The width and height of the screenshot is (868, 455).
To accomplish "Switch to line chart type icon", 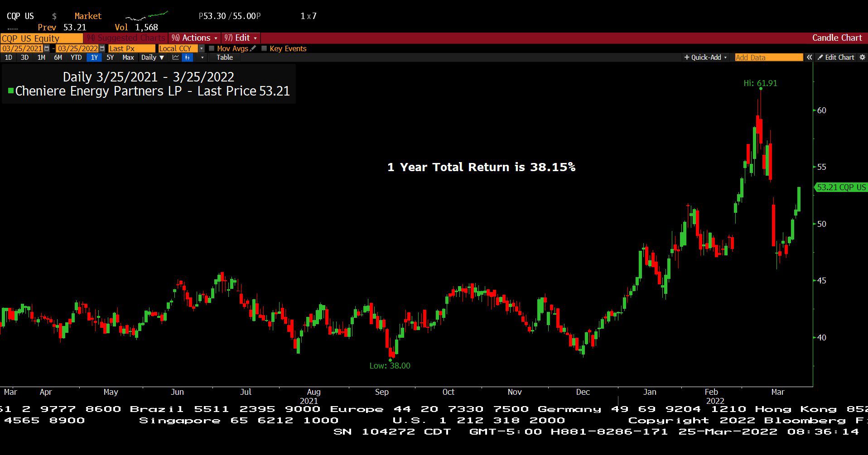I will coord(176,57).
